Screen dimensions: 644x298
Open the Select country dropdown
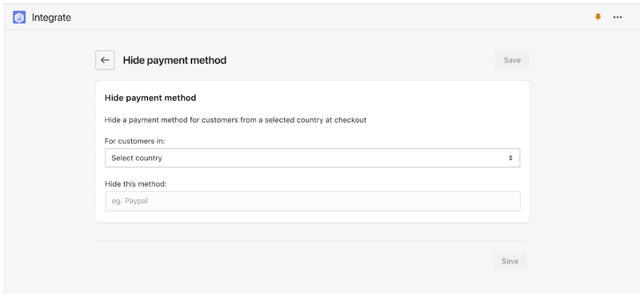313,158
